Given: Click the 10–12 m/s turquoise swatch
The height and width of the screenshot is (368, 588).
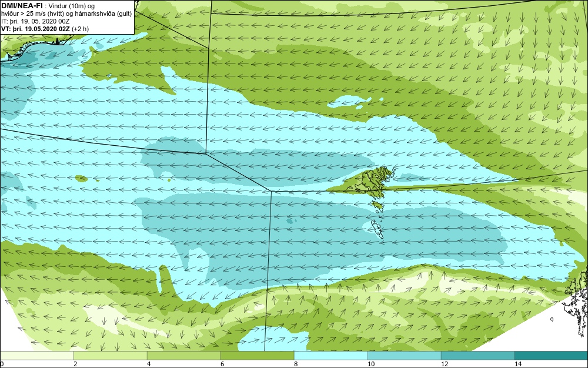Looking at the screenshot, I should coord(405,356).
